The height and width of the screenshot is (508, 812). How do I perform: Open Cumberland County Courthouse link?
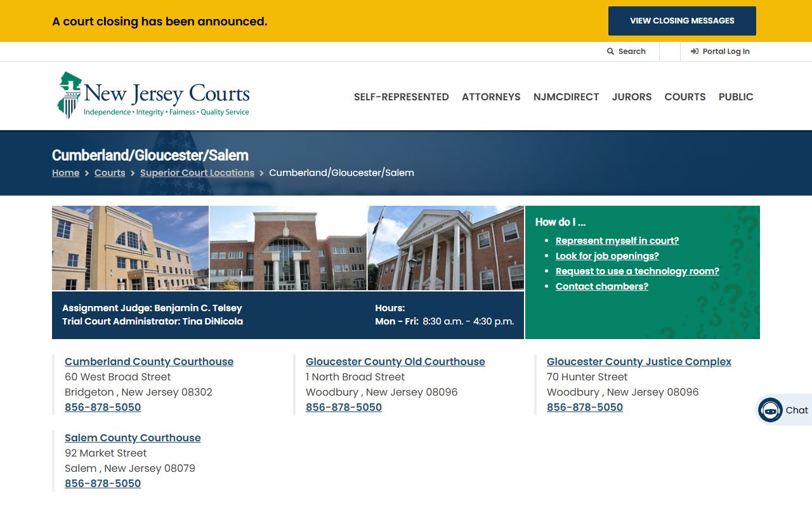149,361
